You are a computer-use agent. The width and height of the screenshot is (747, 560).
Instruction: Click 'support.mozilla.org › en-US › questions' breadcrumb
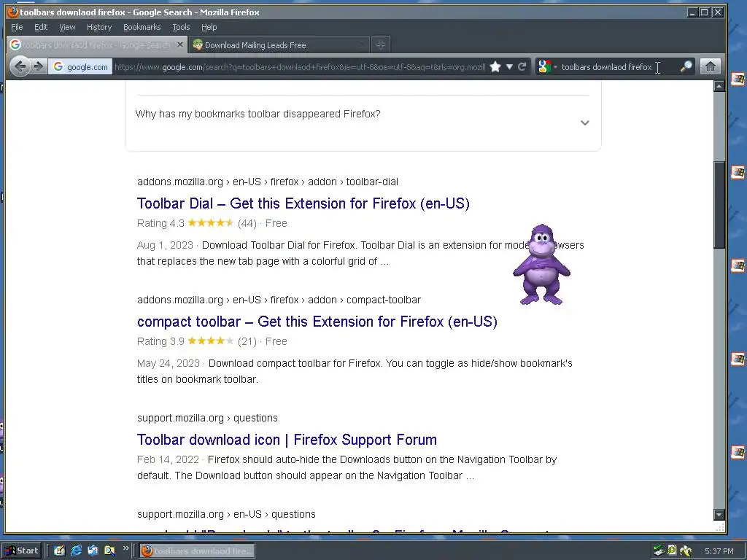tap(226, 514)
